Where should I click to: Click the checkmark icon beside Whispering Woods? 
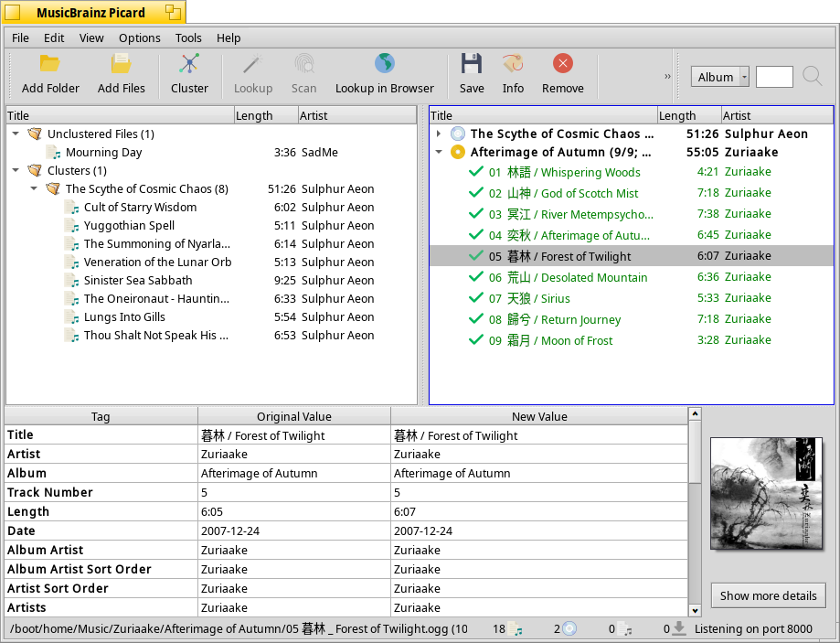[x=475, y=172]
